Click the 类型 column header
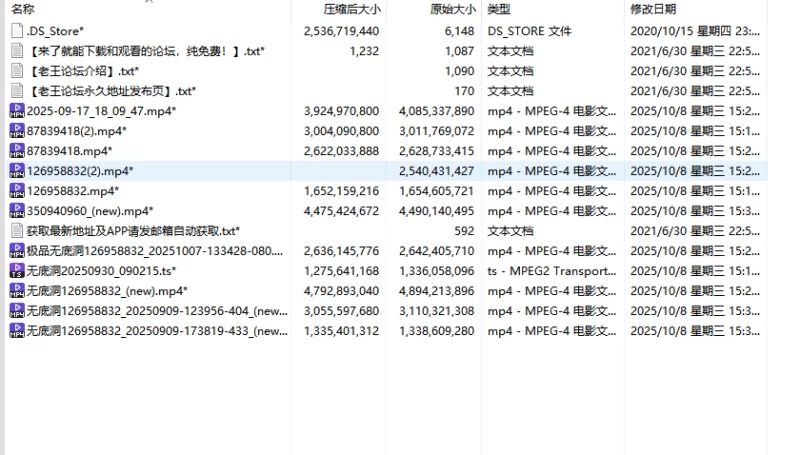This screenshot has width=800, height=455. (498, 9)
